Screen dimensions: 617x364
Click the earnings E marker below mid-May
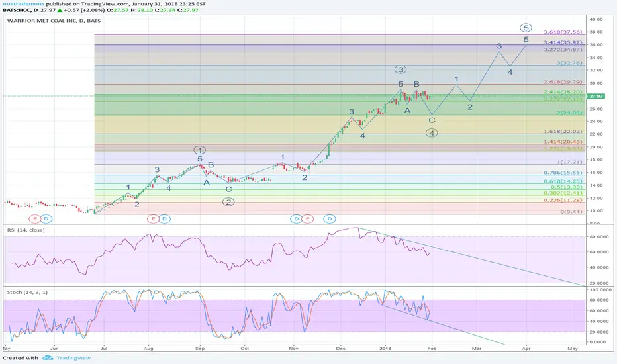[34, 219]
